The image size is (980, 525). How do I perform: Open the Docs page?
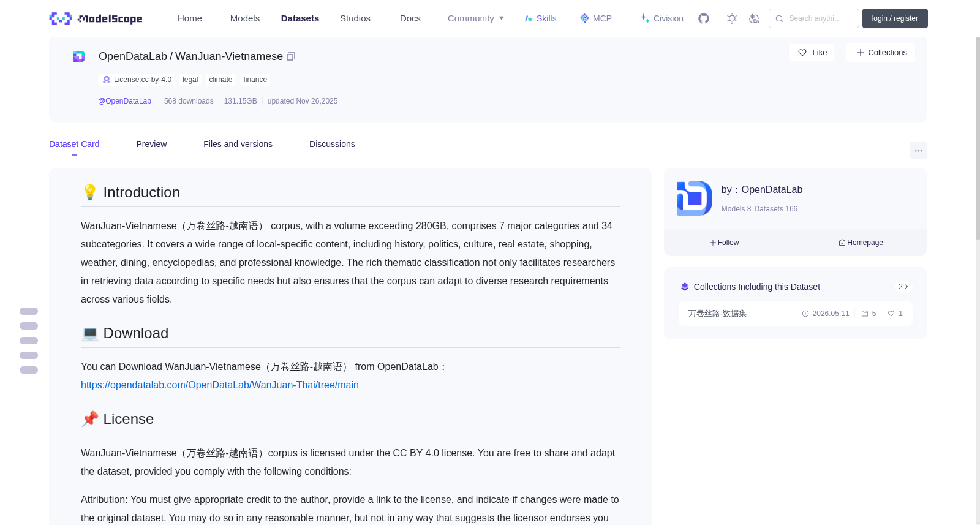[x=410, y=18]
